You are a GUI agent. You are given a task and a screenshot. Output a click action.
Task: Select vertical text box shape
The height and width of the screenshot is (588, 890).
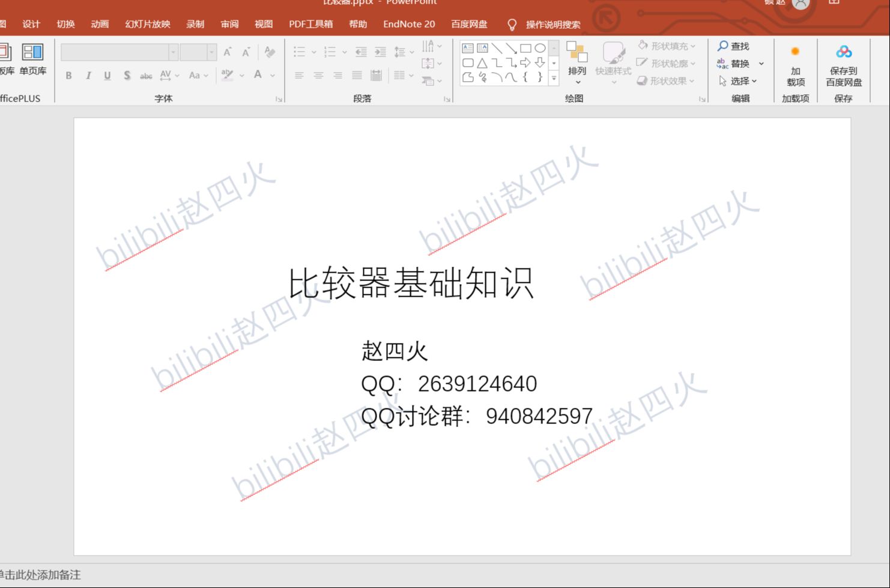[x=482, y=48]
